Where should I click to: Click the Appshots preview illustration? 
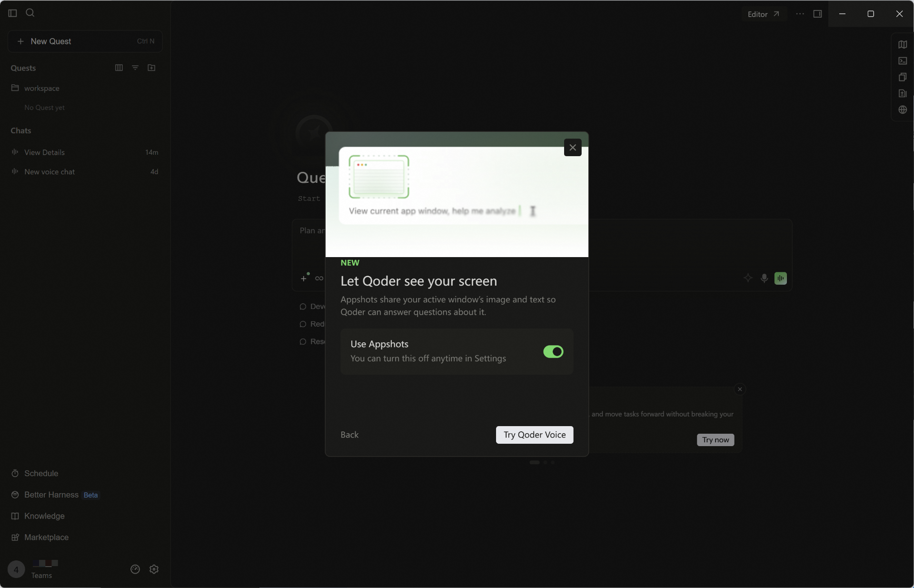pos(457,195)
